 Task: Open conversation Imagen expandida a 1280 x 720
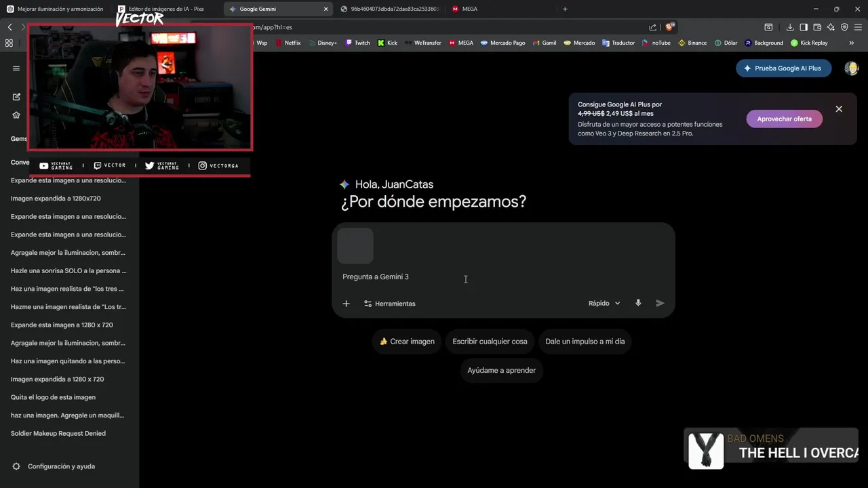pos(58,379)
